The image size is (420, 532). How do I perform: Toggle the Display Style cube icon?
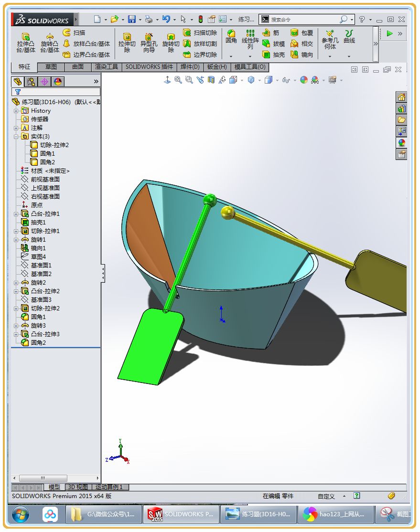tap(268, 80)
